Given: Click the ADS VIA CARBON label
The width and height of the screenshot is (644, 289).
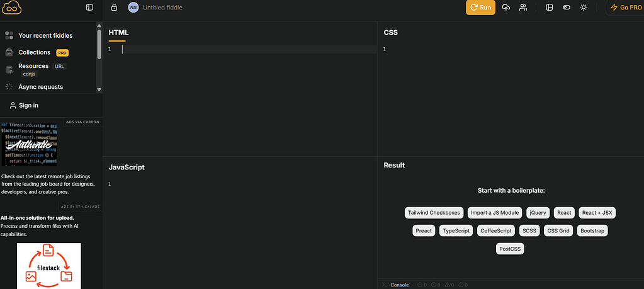Looking at the screenshot, I should pos(82,122).
